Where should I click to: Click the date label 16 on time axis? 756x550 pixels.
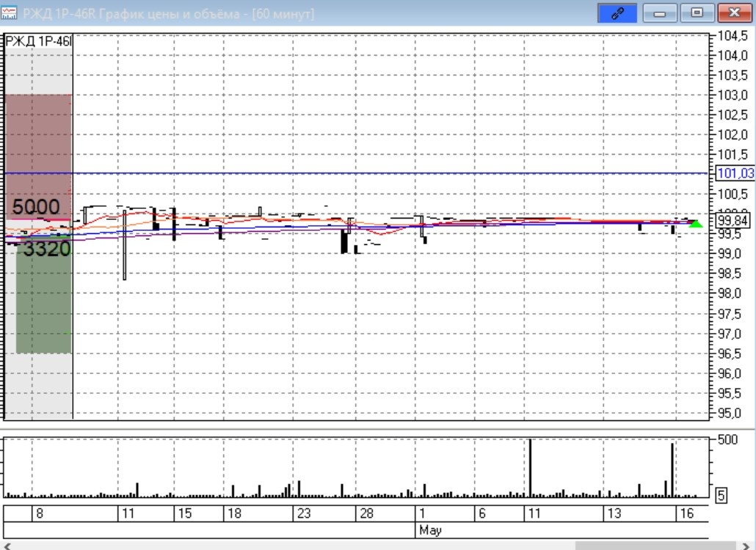[686, 513]
